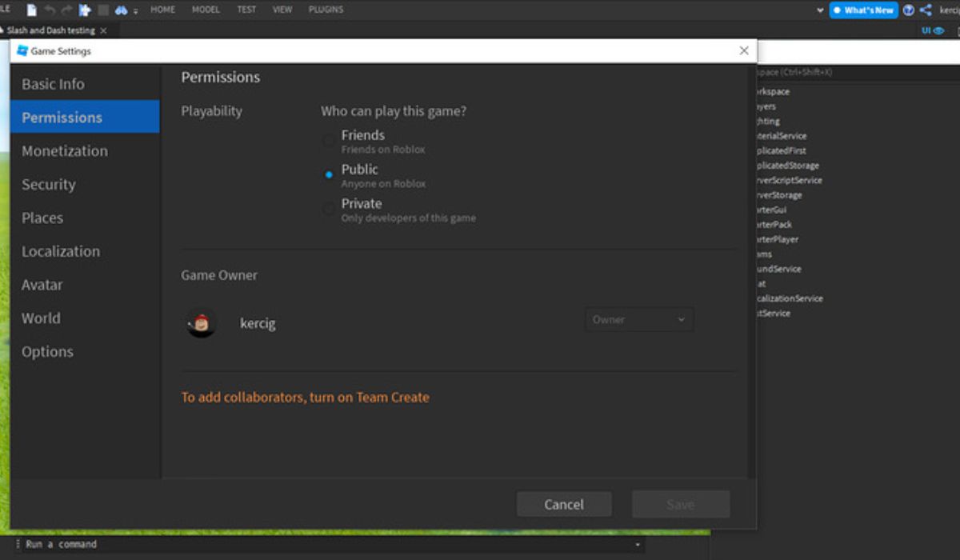Viewport: 960px width, 560px height.
Task: Select SoundService in the Explorer tree
Action: [x=778, y=269]
